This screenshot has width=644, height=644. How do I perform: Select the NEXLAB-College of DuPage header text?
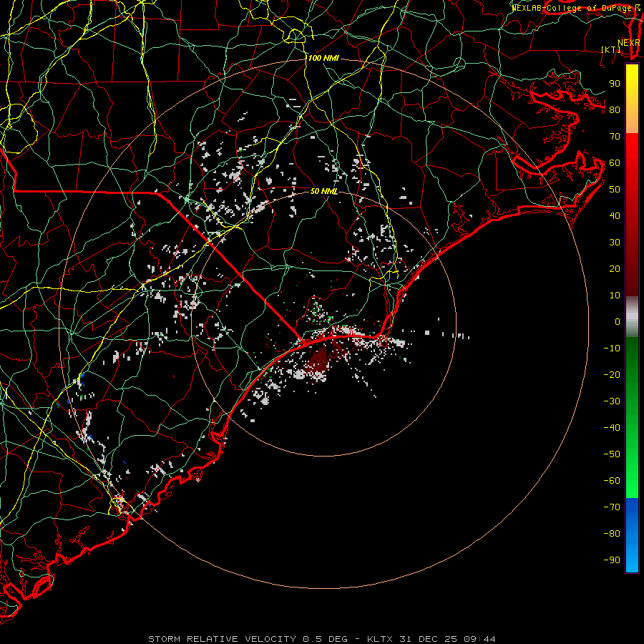pyautogui.click(x=571, y=8)
